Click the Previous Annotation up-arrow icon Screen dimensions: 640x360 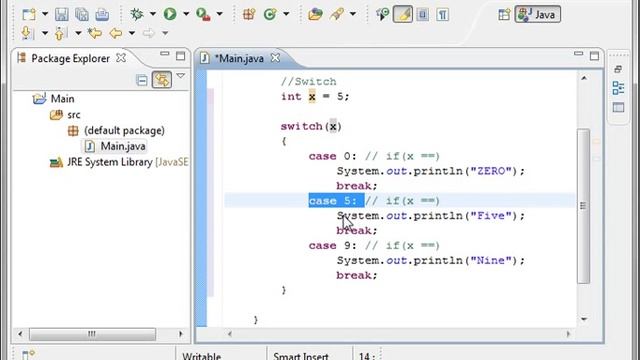coord(60,33)
